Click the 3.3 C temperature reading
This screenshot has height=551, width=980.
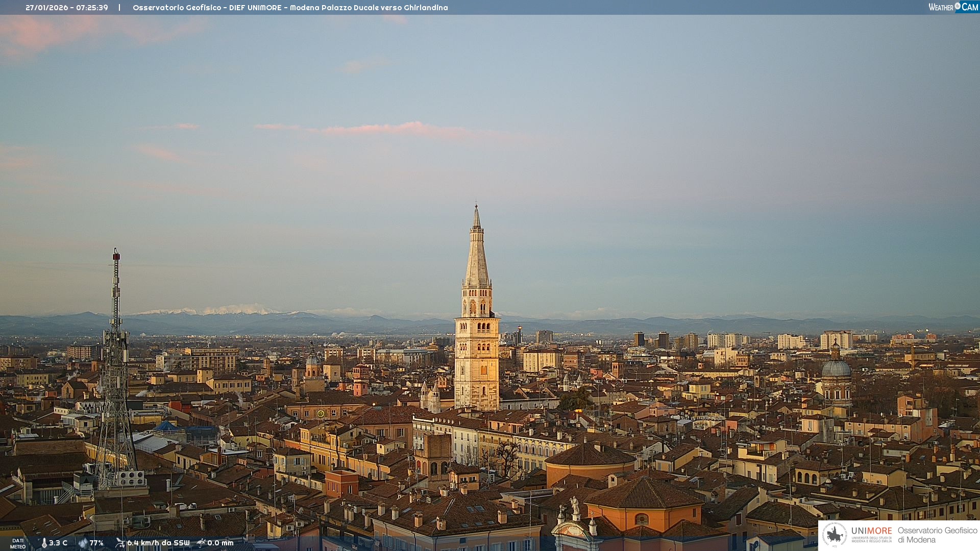coord(58,543)
